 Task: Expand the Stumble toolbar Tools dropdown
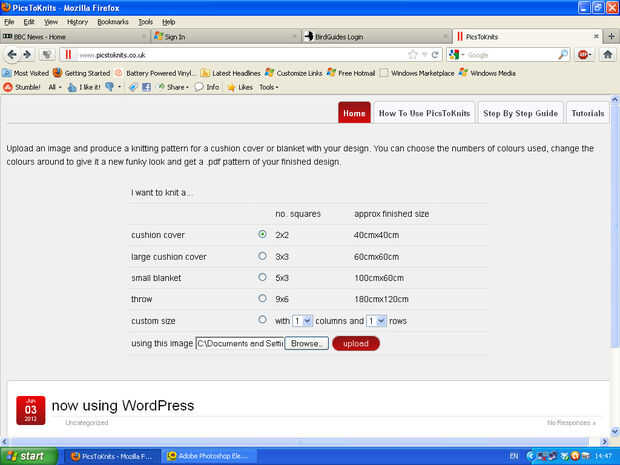[x=269, y=87]
